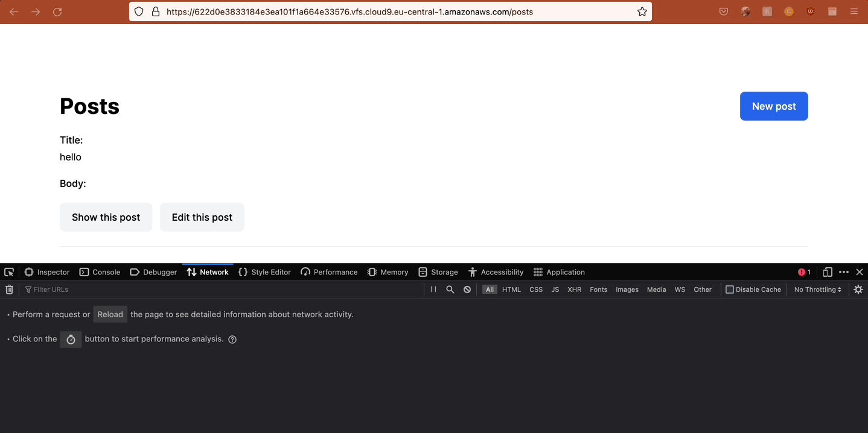Switch to the Application tab

[559, 272]
